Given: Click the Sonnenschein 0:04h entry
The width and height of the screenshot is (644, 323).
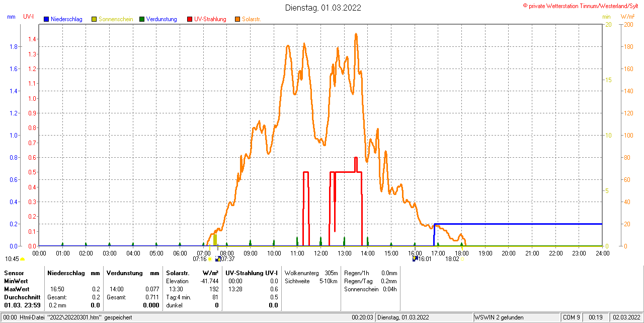Looking at the screenshot, I should (x=370, y=289).
